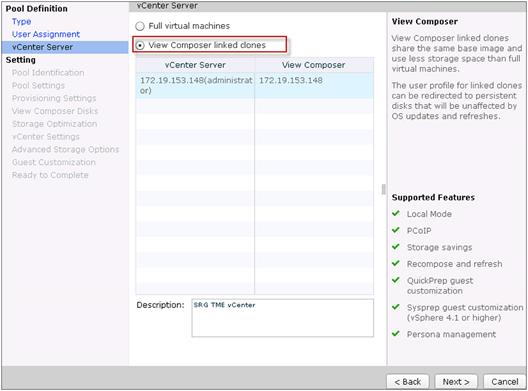Click the Guest Customization step
This screenshot has height=391, width=528.
pos(54,162)
